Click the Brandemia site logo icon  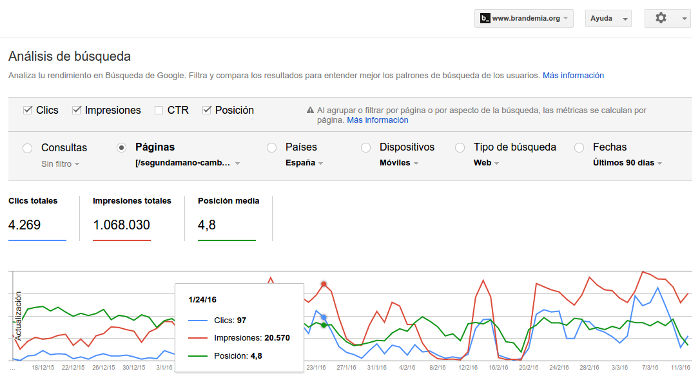point(485,18)
